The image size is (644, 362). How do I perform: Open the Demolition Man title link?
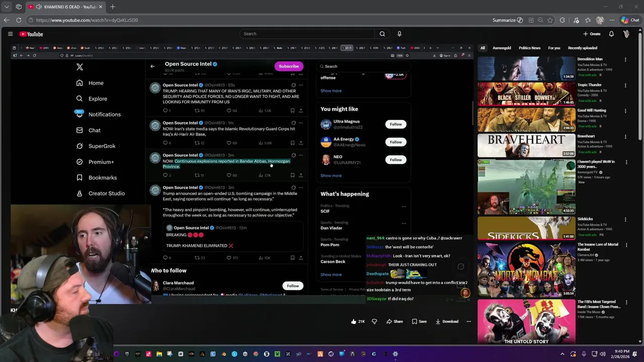590,59
